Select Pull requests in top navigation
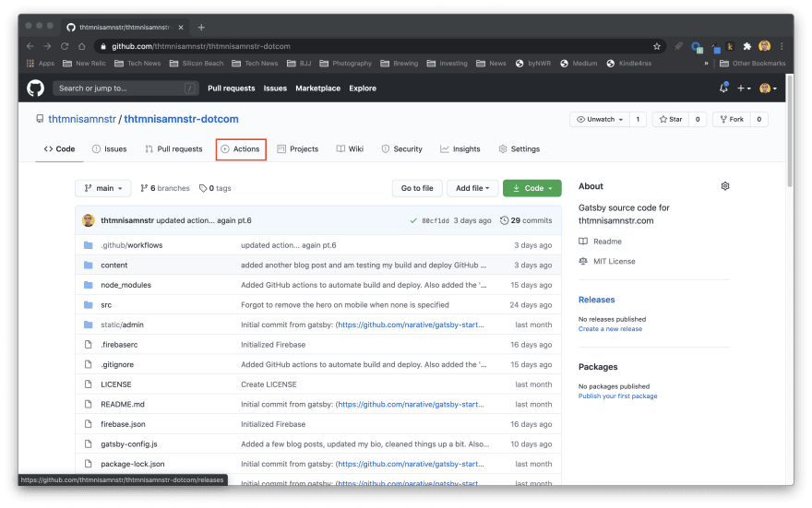812x508 pixels. (x=231, y=89)
